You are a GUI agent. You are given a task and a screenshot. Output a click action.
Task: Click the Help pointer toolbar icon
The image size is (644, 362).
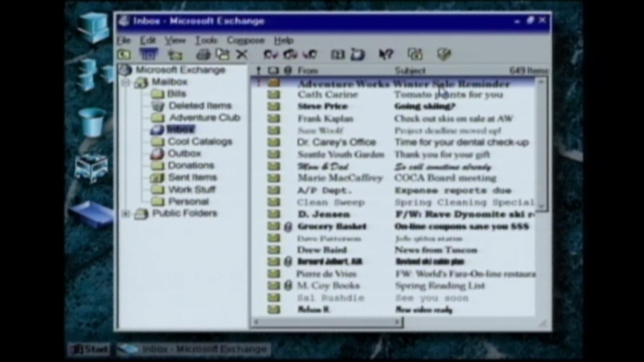pos(385,54)
